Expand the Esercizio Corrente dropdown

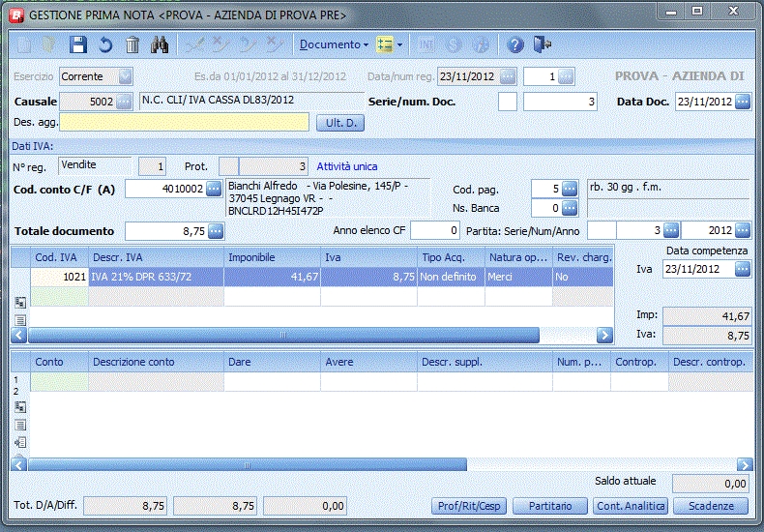[125, 76]
